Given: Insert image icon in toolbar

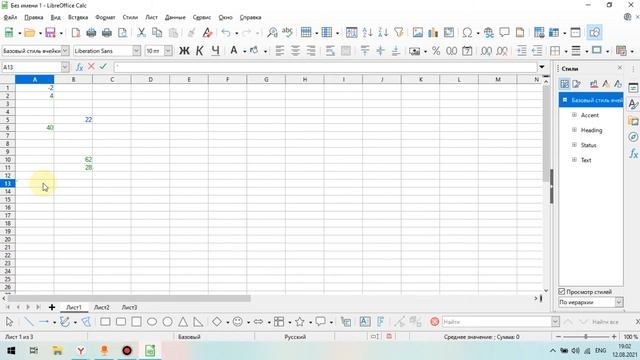Looking at the screenshot, I should pyautogui.click(x=418, y=33).
